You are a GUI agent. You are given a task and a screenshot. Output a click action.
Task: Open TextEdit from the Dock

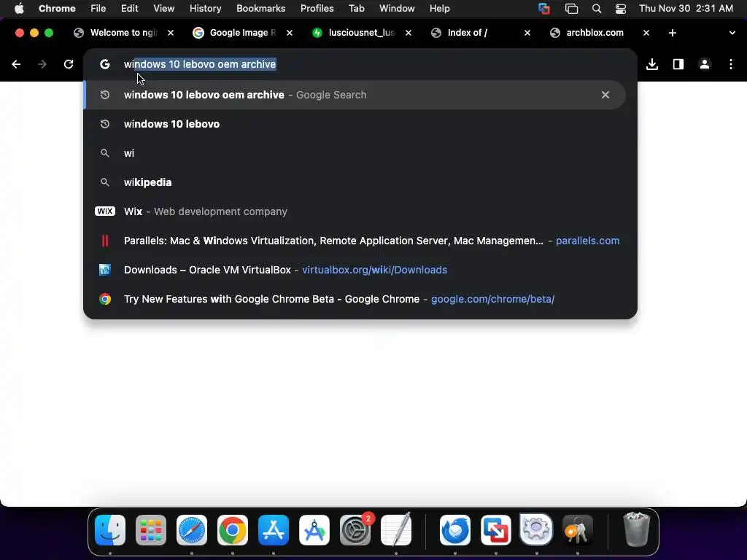396,530
